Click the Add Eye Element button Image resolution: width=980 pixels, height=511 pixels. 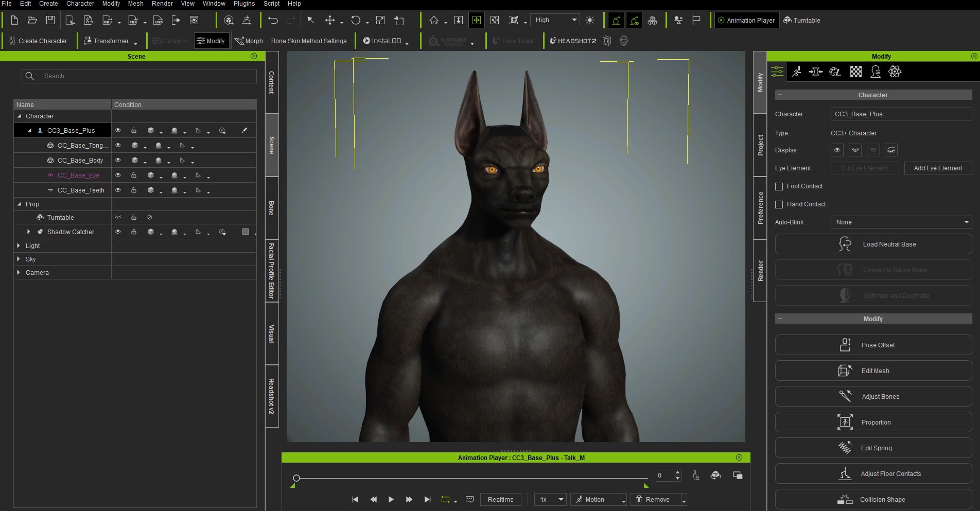click(938, 168)
